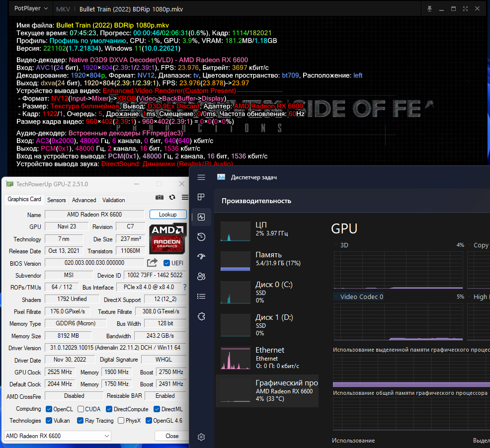Viewport: 490px width, 448px height.
Task: Click the MKV format label in PotPlayer
Action: [x=63, y=9]
